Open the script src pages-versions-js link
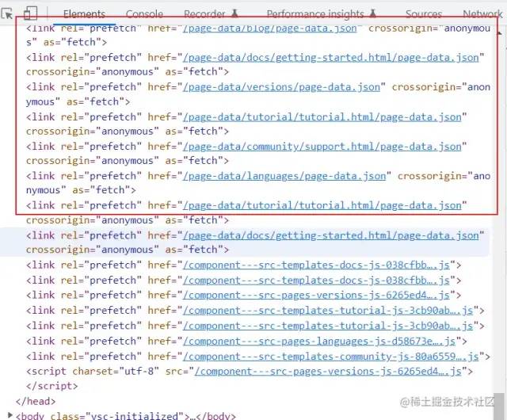Image resolution: width=507 pixels, height=420 pixels. (x=328, y=372)
